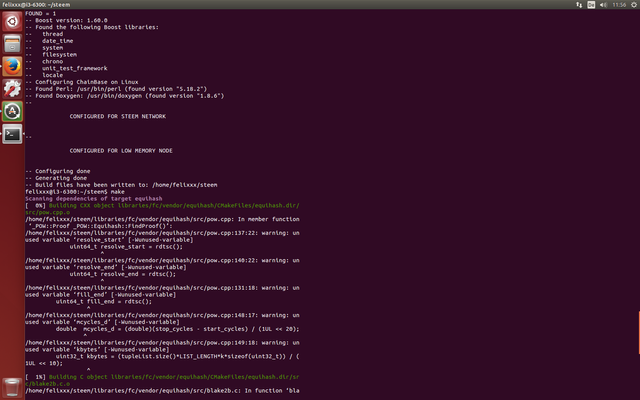The height and width of the screenshot is (400, 640).
Task: Open the Ubuntu Dash search launcher
Action: (x=12, y=21)
